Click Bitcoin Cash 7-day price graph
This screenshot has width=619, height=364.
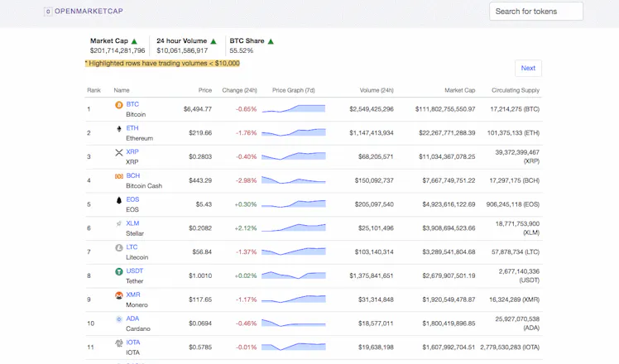[294, 180]
